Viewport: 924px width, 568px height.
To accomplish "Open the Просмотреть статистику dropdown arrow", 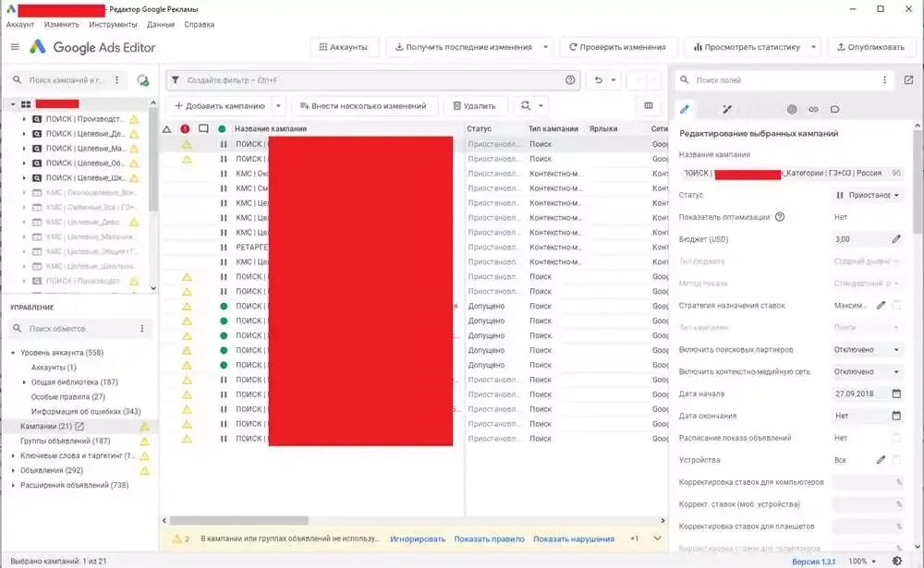I will tap(813, 47).
